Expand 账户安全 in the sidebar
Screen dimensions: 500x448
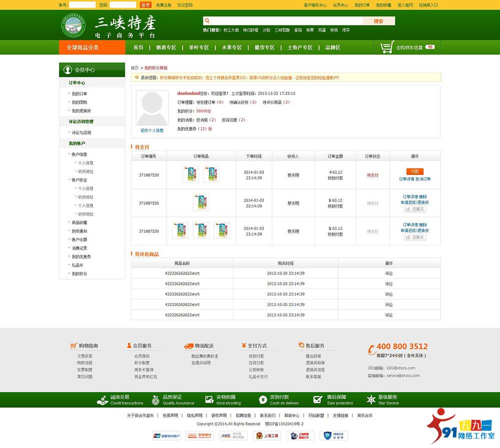[x=78, y=180]
